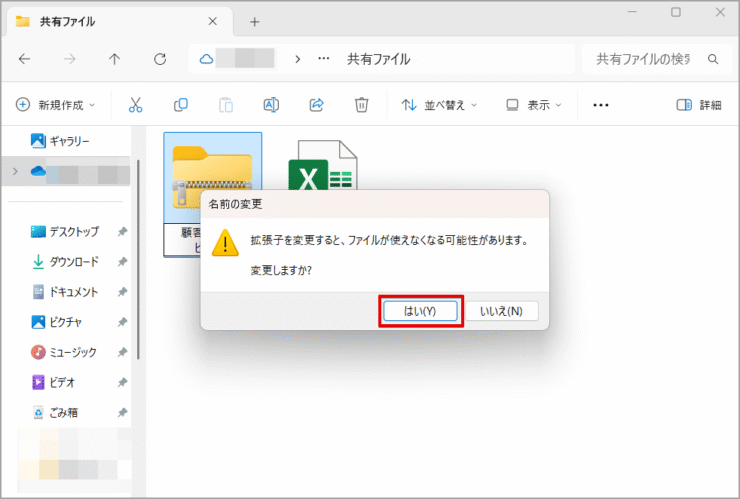Open the 並べ替え sort dropdown

pos(439,105)
